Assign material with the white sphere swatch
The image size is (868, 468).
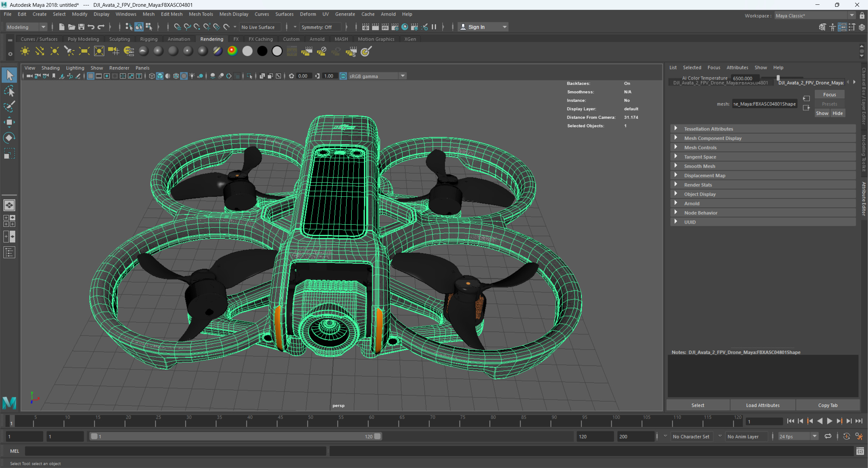[x=247, y=51]
